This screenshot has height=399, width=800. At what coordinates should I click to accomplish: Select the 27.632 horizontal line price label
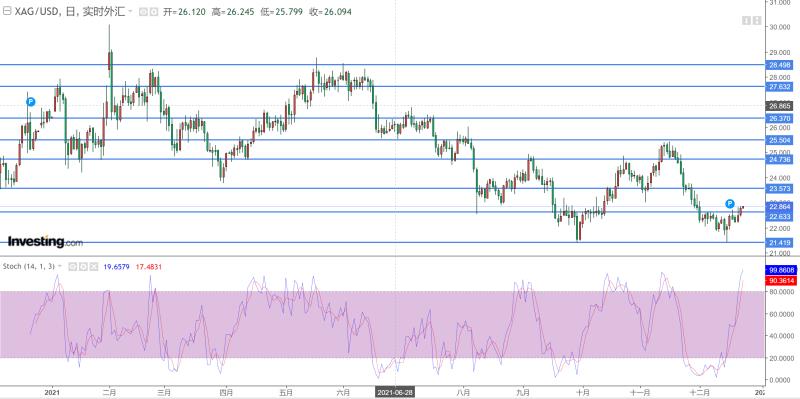pos(779,87)
